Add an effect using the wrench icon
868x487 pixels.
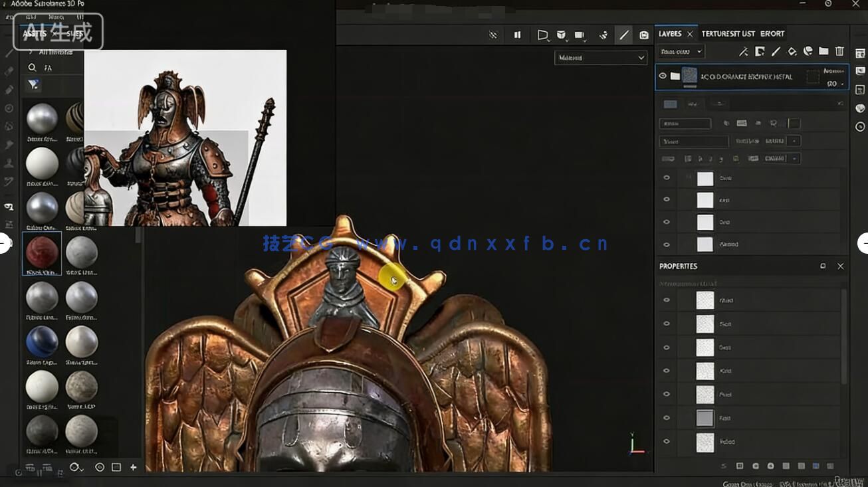click(744, 51)
